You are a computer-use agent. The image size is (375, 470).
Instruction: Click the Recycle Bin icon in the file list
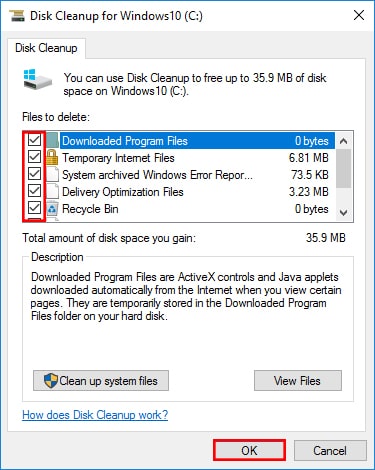click(52, 209)
